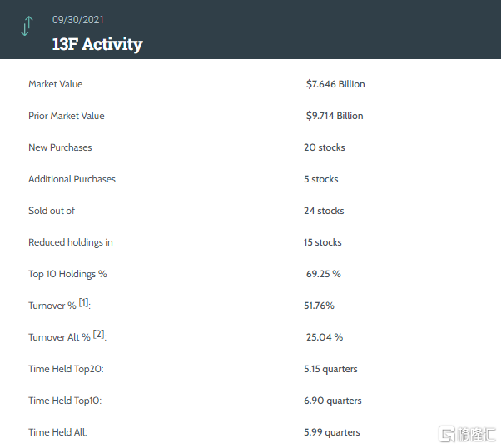501x448 pixels.
Task: Open the Turnover Alt % footnote [2]
Action: tap(99, 334)
